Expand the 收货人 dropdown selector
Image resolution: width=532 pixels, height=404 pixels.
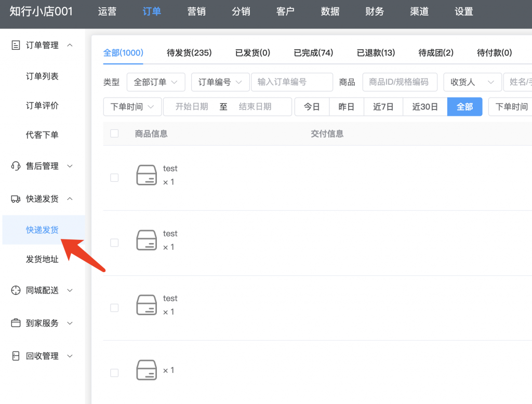tap(472, 82)
